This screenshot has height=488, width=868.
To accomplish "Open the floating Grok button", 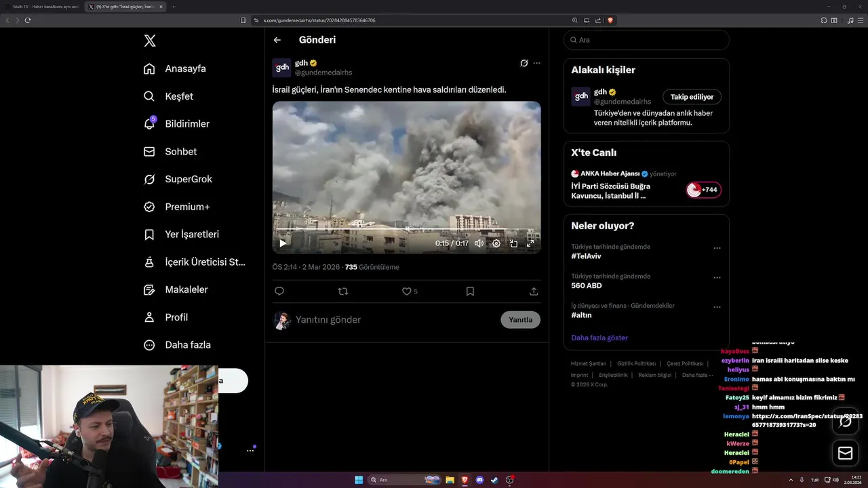I will click(845, 422).
